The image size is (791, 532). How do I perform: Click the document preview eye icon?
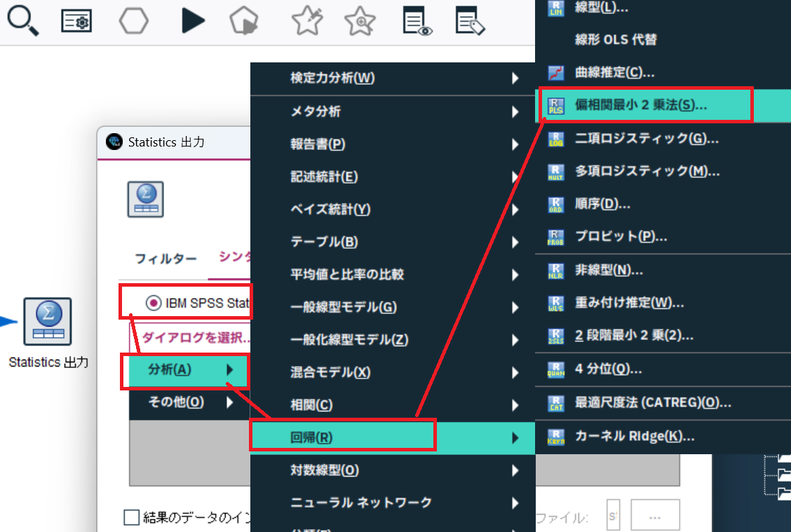point(417,20)
